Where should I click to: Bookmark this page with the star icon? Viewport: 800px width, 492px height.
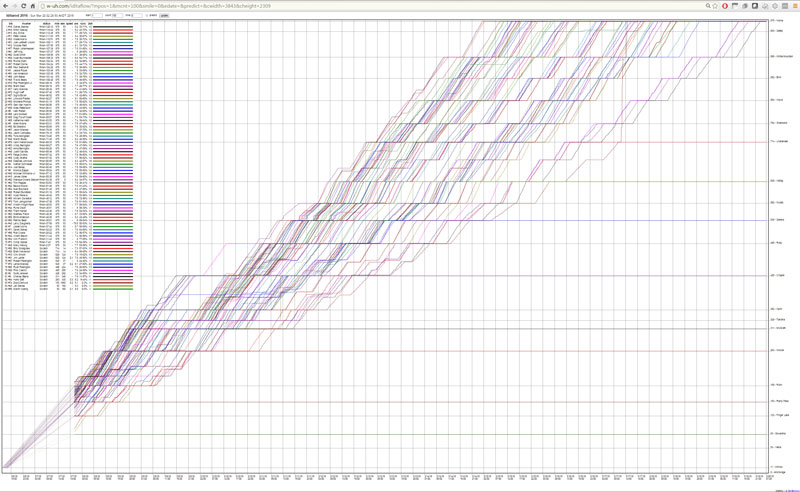715,6
